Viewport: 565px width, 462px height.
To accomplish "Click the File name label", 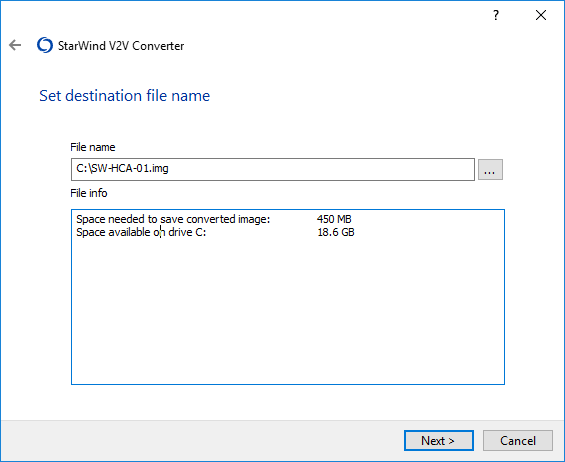I will (x=93, y=147).
